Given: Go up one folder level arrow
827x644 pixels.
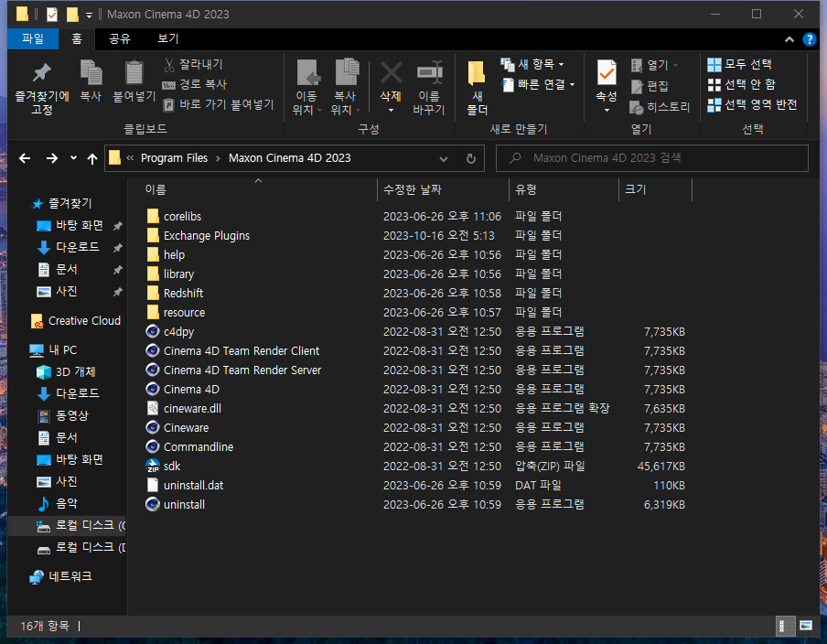Looking at the screenshot, I should tap(92, 158).
